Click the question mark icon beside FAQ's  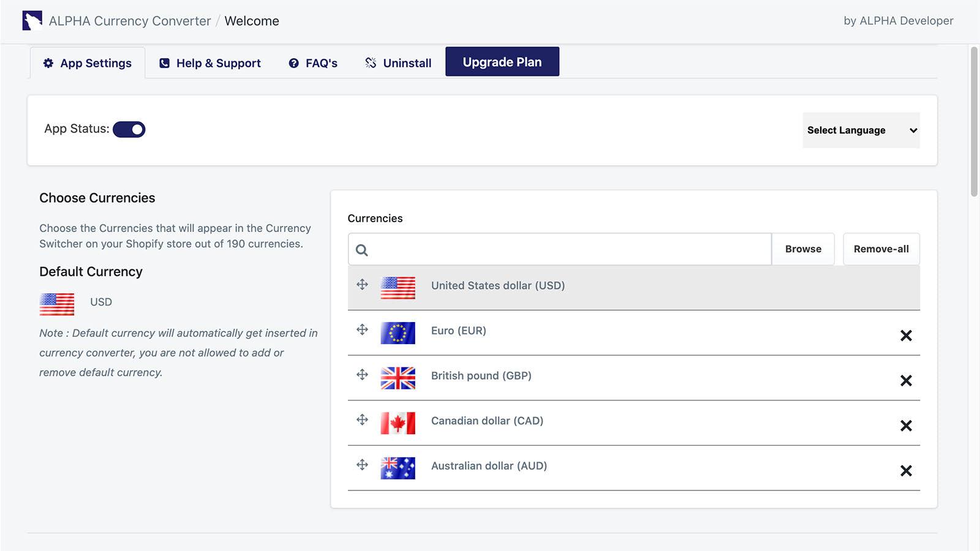293,62
